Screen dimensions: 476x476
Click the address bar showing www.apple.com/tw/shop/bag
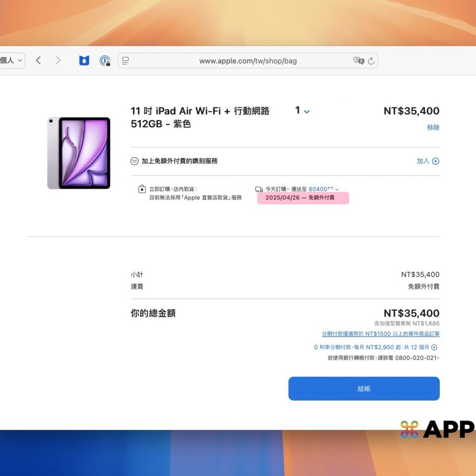[x=248, y=61]
